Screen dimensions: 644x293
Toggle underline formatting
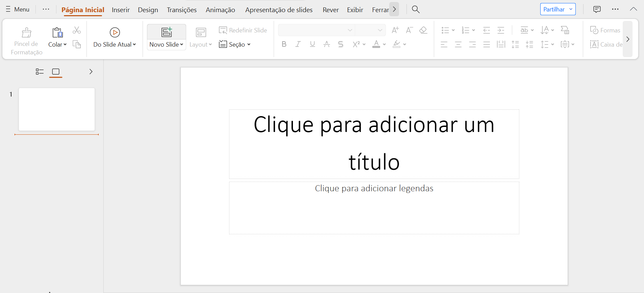pos(312,44)
